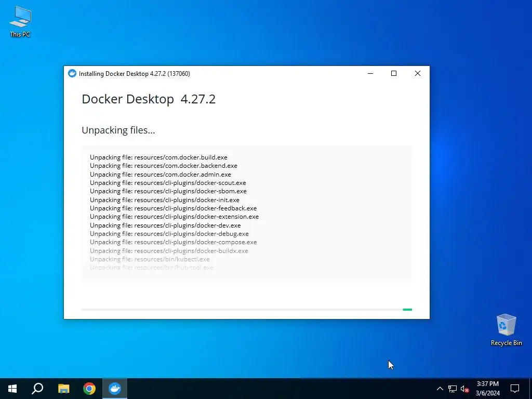This screenshot has height=399, width=532.
Task: Select the docker-sbom.exe log line
Action: pyautogui.click(x=168, y=191)
